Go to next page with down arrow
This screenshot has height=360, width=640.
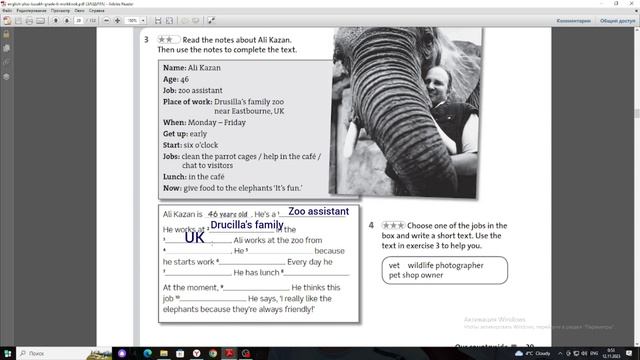click(x=67, y=20)
